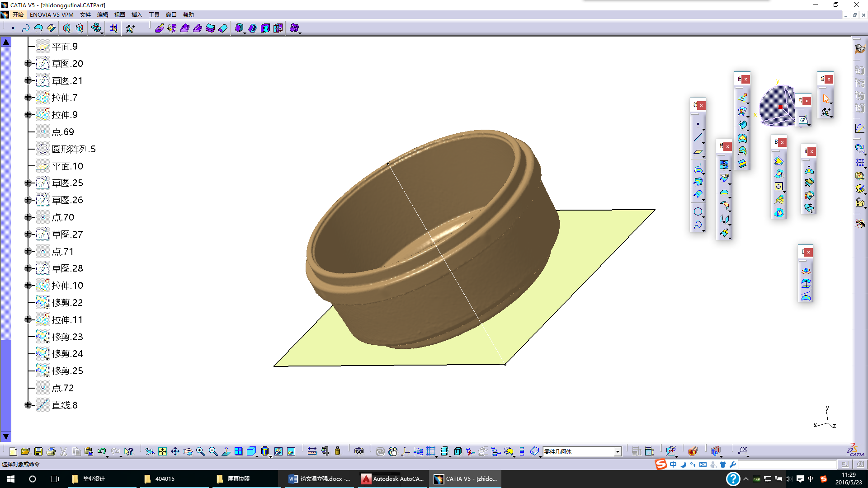Screen dimensions: 868x488
Task: Click the Zoom In magnifier icon
Action: pyautogui.click(x=200, y=451)
